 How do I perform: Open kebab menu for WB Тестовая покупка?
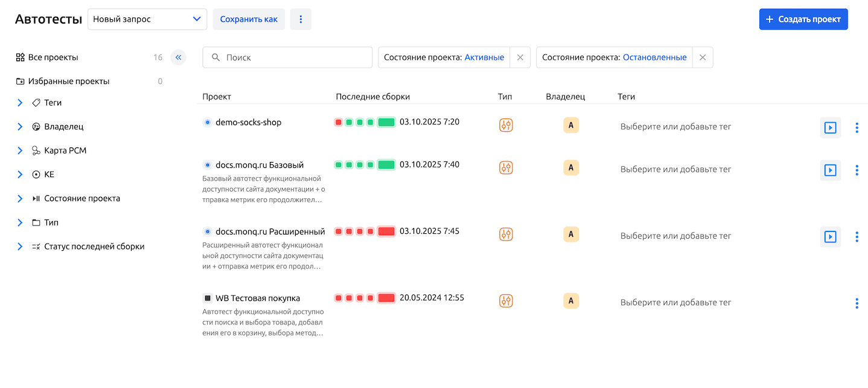(x=857, y=303)
